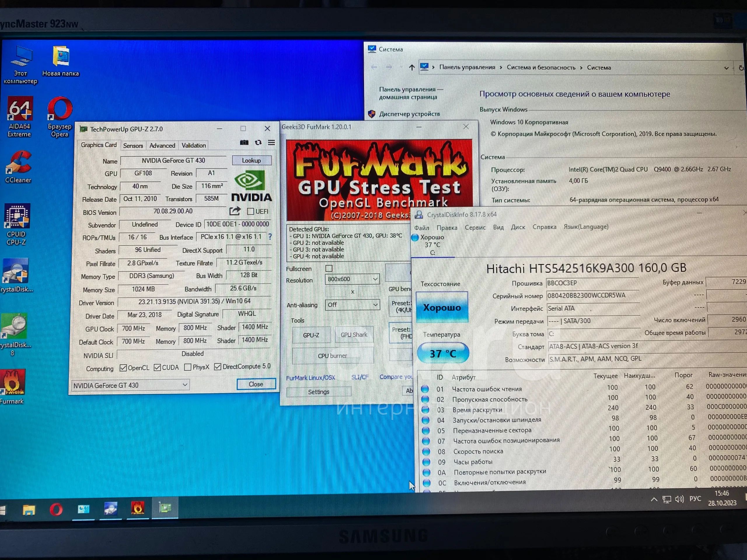Viewport: 747px width, 560px height.
Task: Open File Explorer from taskbar
Action: point(29,510)
